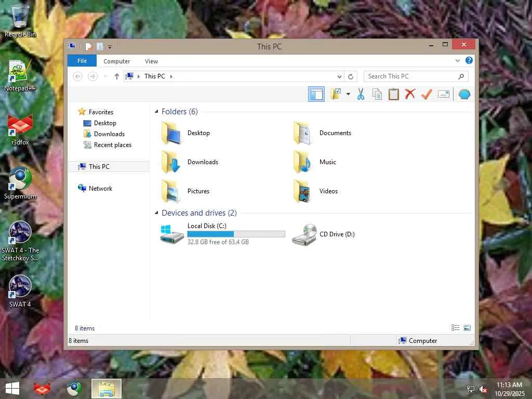Expand the ribbon with the chevron
The width and height of the screenshot is (532, 399).
(458, 61)
